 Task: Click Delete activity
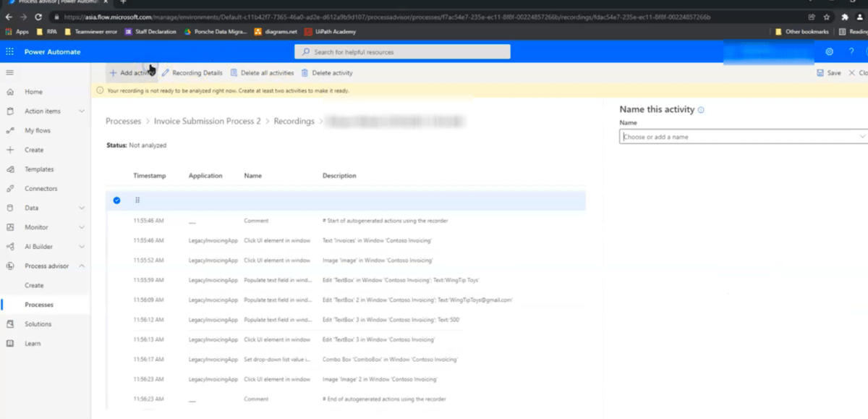pyautogui.click(x=327, y=73)
